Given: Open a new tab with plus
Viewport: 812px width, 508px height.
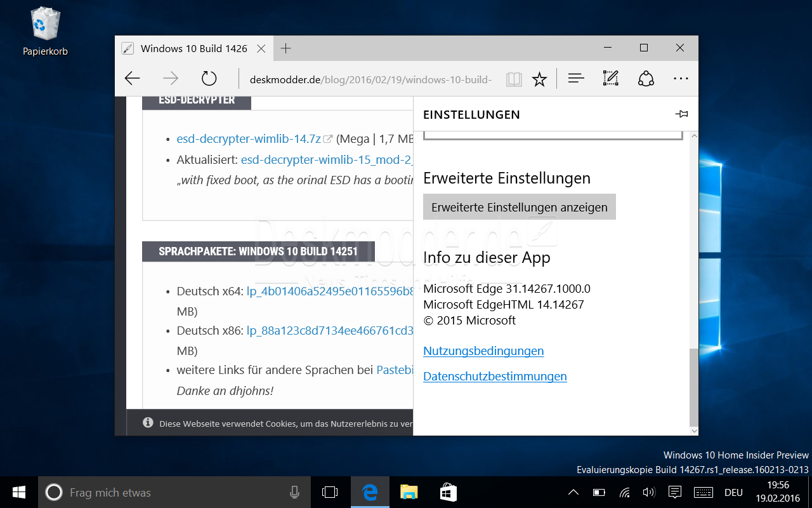Looking at the screenshot, I should click(285, 48).
